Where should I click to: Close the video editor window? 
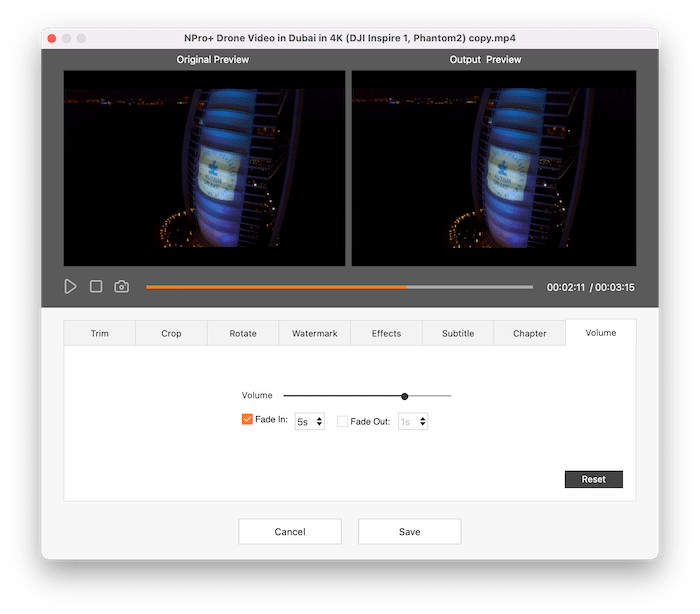[x=50, y=38]
